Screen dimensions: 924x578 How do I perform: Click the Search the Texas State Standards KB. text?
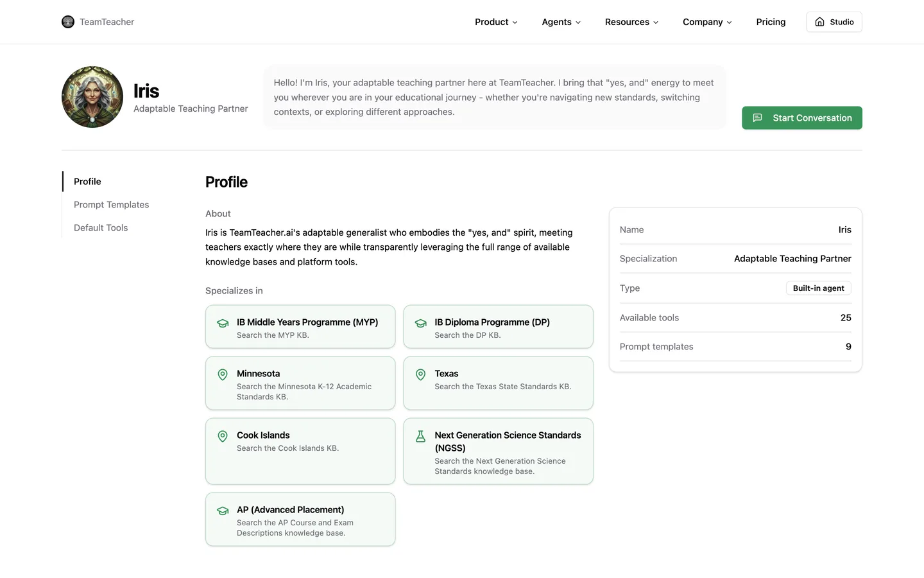point(503,387)
